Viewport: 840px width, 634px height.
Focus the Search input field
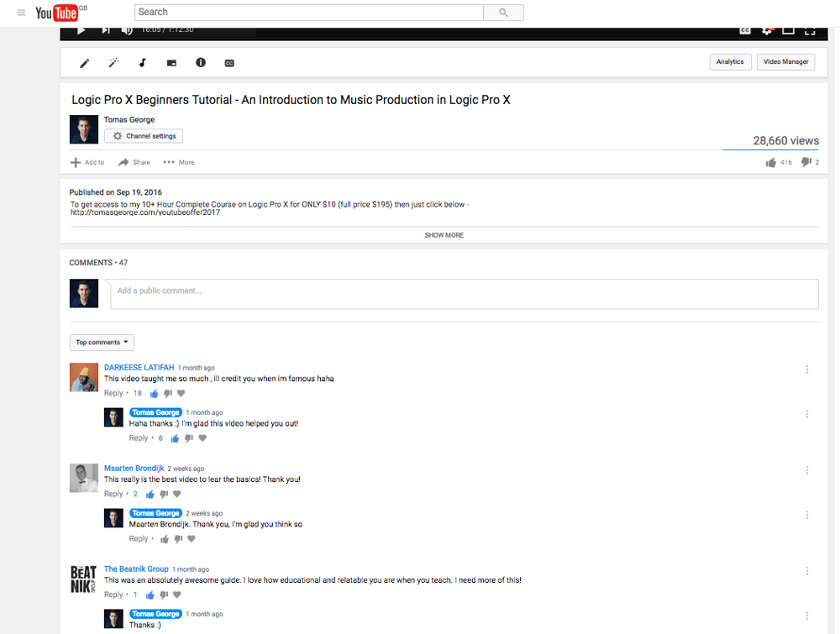(309, 13)
